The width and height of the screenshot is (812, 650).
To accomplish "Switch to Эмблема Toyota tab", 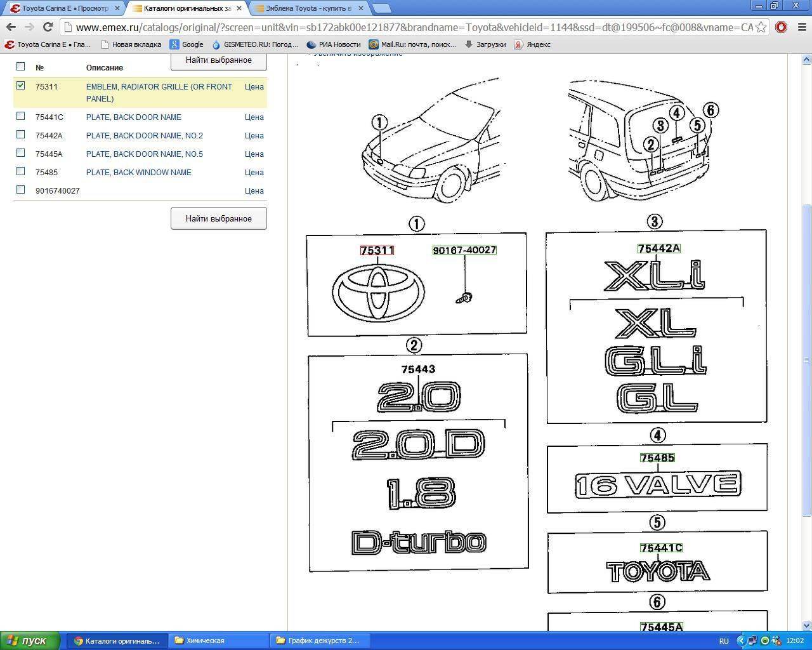I will pyautogui.click(x=308, y=8).
